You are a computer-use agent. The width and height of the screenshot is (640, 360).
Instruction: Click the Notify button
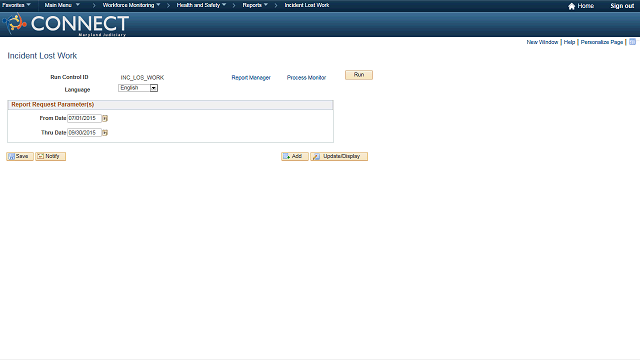coord(51,156)
